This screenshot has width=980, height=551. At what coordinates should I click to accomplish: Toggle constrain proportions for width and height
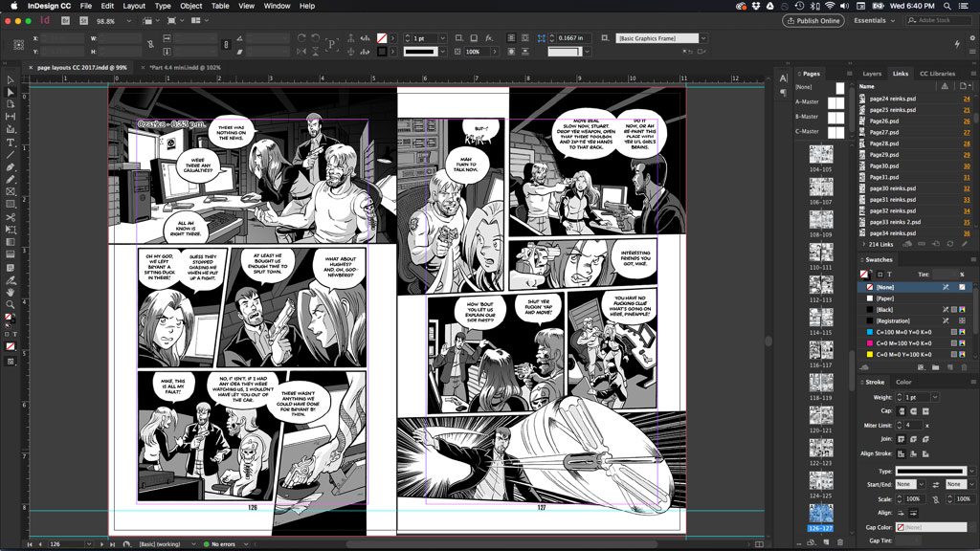pos(150,44)
